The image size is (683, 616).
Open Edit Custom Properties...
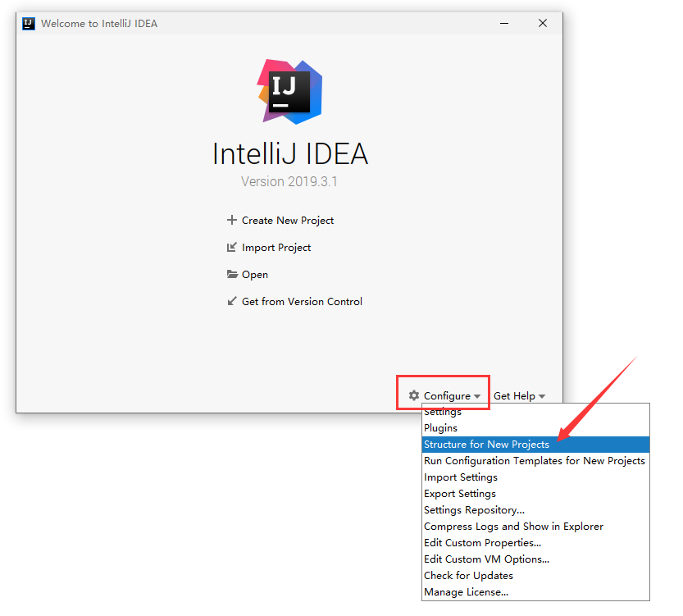click(x=535, y=543)
